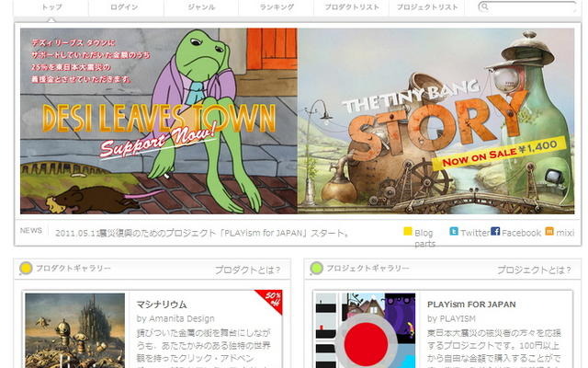The image size is (588, 368).
Task: Open the Facebook text link
Action: tap(521, 233)
